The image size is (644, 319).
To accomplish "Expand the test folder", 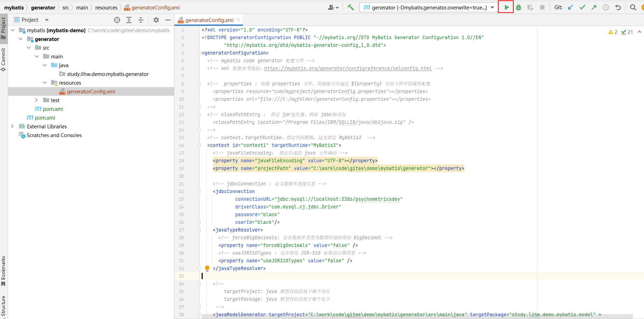I will tap(37, 100).
